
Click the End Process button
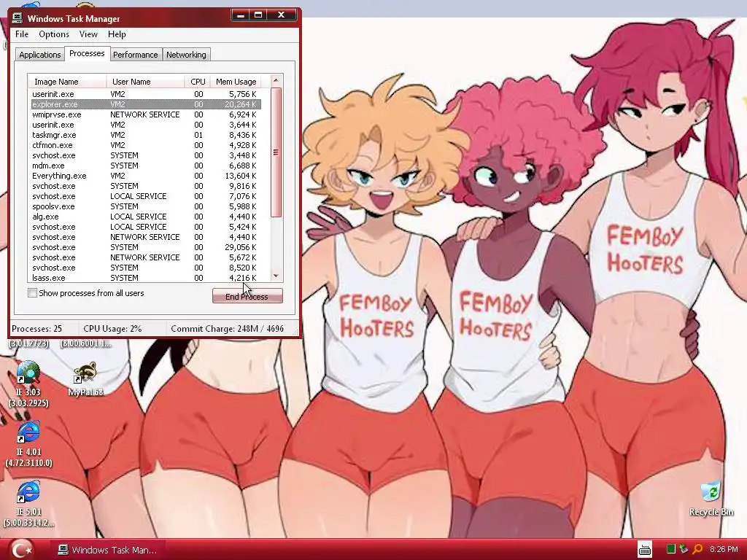pyautogui.click(x=247, y=296)
